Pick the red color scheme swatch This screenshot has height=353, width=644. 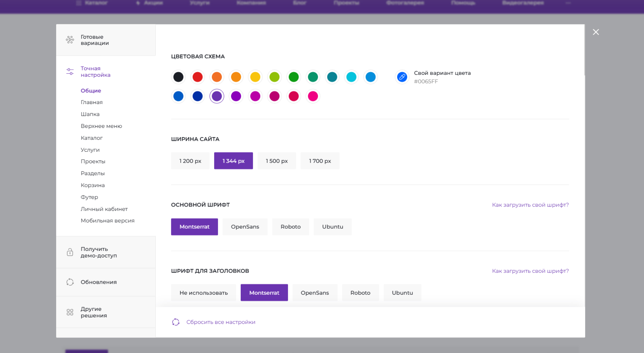click(x=197, y=77)
